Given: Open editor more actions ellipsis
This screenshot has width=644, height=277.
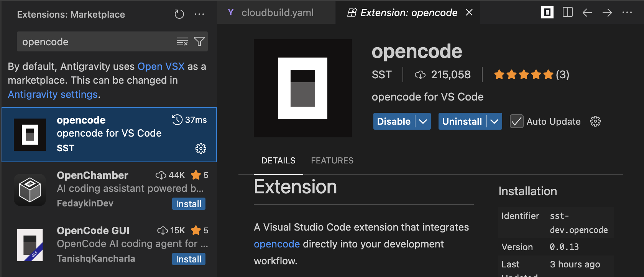Looking at the screenshot, I should [x=627, y=13].
